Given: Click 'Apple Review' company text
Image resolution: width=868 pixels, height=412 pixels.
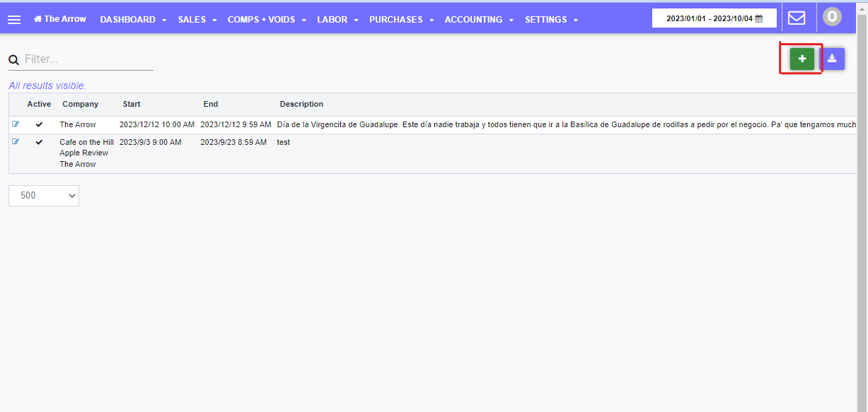Looking at the screenshot, I should pos(84,153).
